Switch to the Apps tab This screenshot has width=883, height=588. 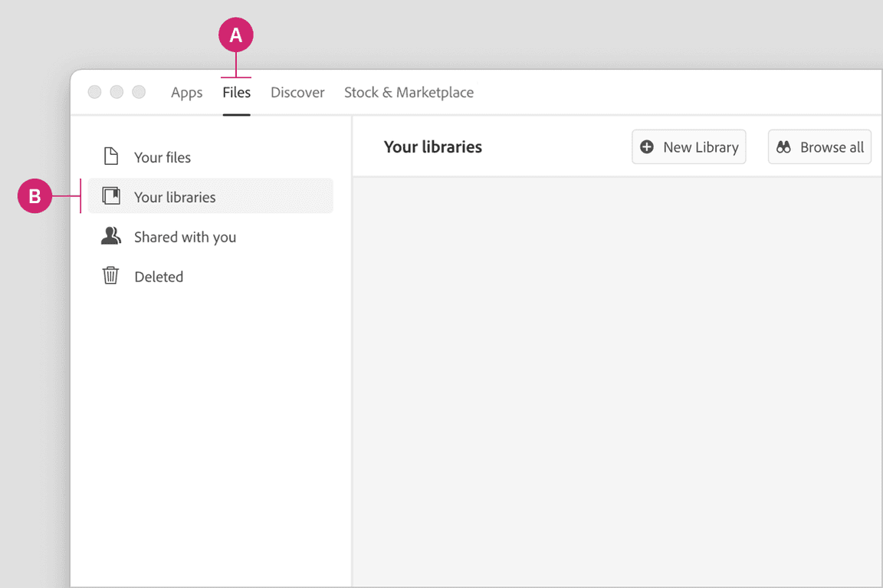click(186, 93)
